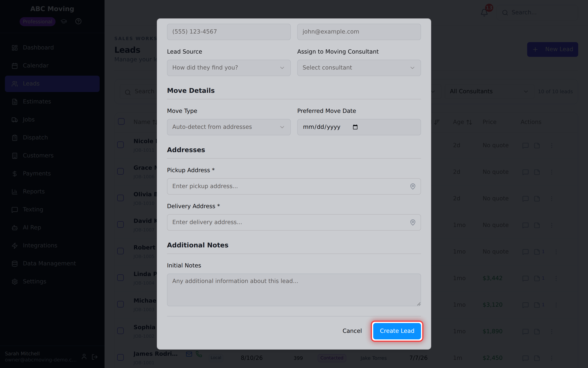Open more actions menu in $1,890 row
Image resolution: width=588 pixels, height=368 pixels.
click(551, 331)
